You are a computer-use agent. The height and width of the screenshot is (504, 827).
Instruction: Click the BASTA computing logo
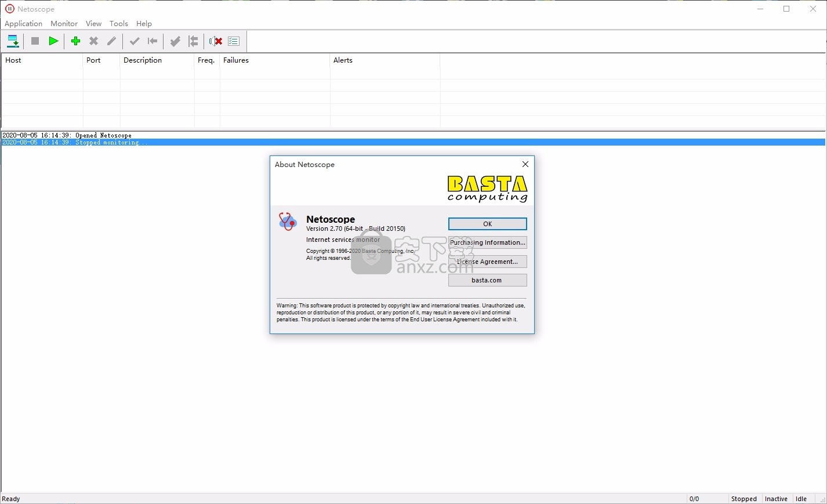click(487, 189)
